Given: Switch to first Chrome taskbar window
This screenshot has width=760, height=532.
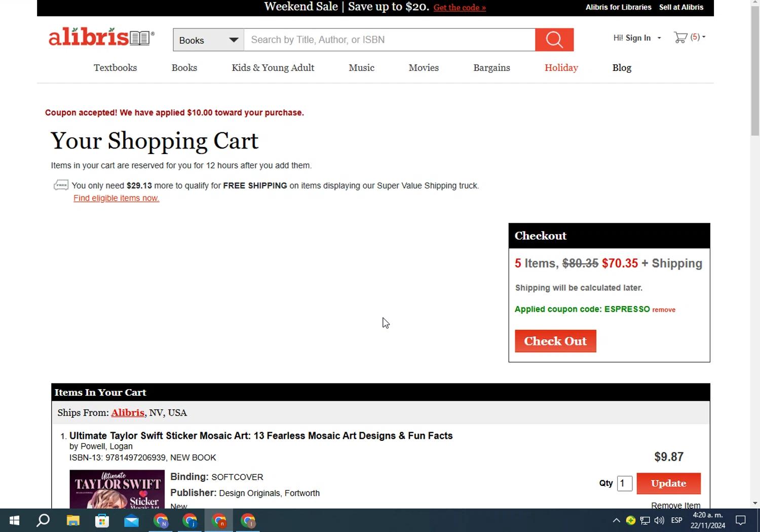Looking at the screenshot, I should [x=161, y=520].
